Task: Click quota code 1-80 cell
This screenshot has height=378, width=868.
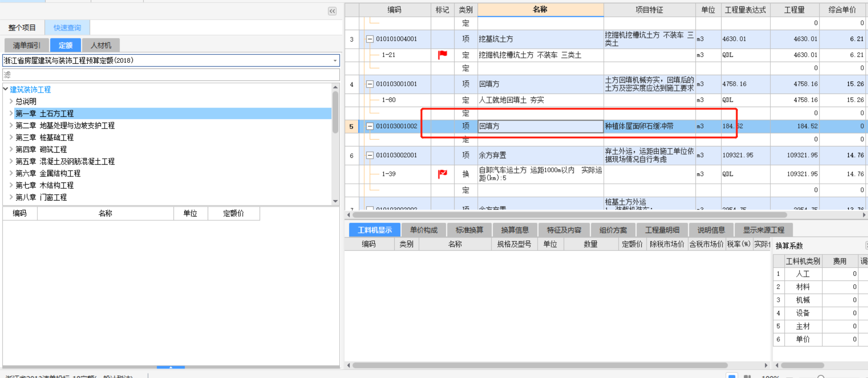Action: [395, 100]
